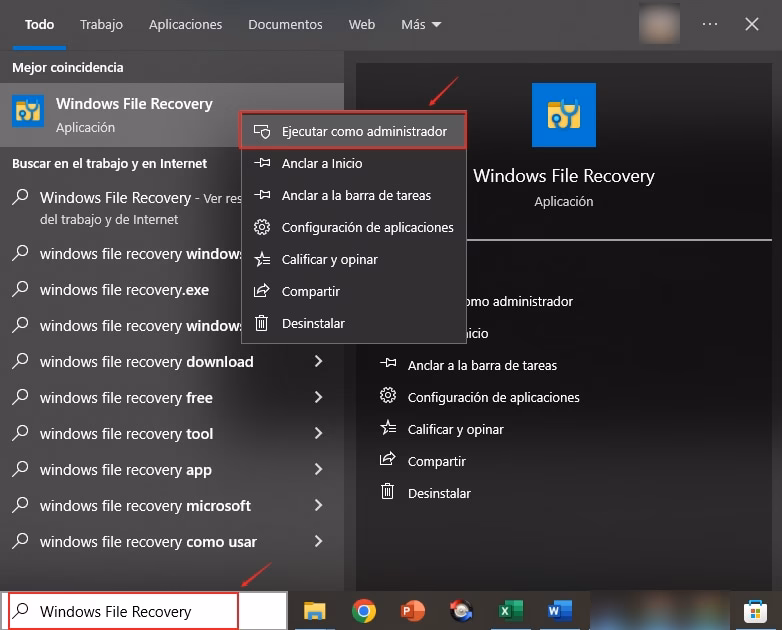This screenshot has height=630, width=782.
Task: Expand the Más dropdown
Action: click(x=421, y=24)
